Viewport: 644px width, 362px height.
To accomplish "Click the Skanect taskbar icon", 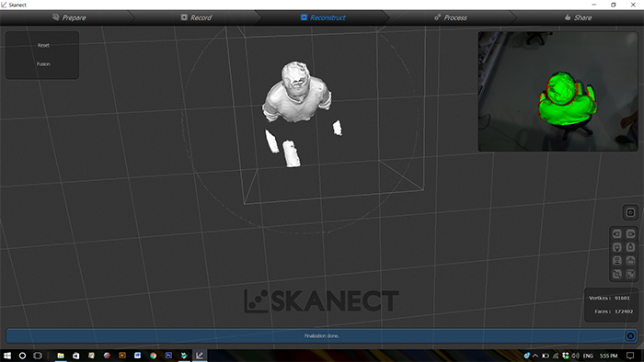I will [x=200, y=356].
